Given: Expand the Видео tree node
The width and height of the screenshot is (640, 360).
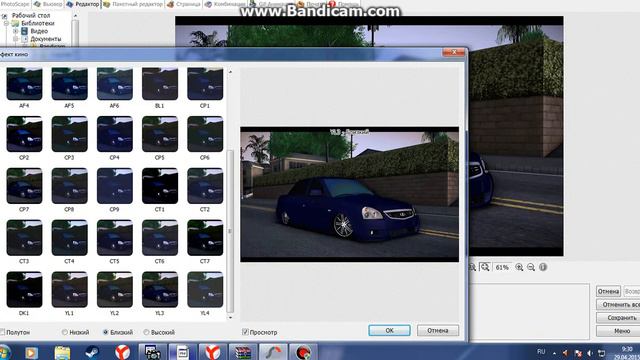Looking at the screenshot, I should tap(16, 31).
